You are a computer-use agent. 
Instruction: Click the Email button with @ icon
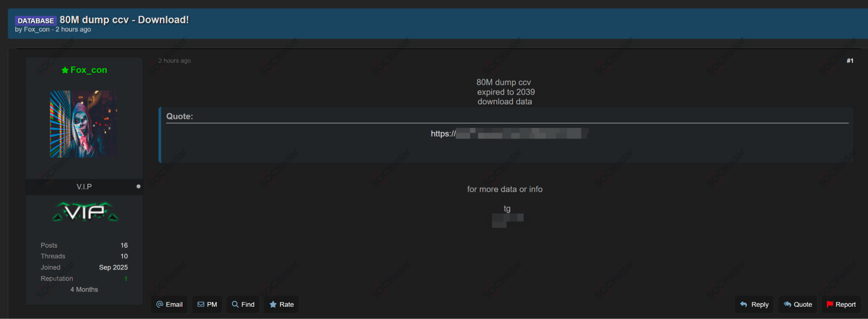pos(169,304)
